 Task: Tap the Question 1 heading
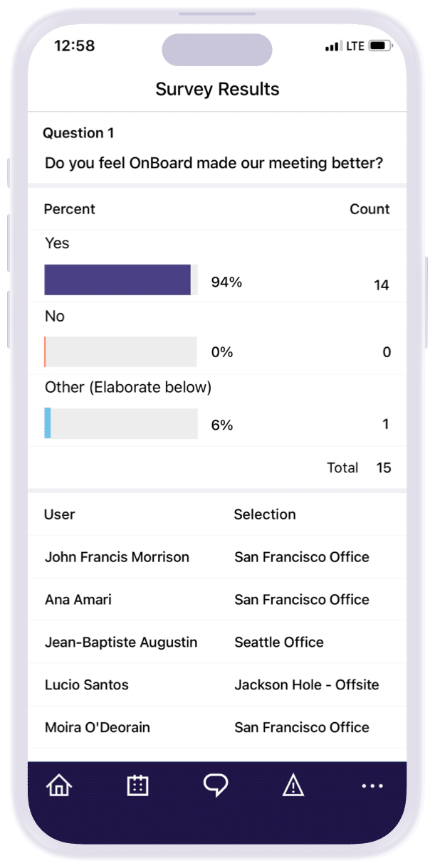pyautogui.click(x=78, y=133)
